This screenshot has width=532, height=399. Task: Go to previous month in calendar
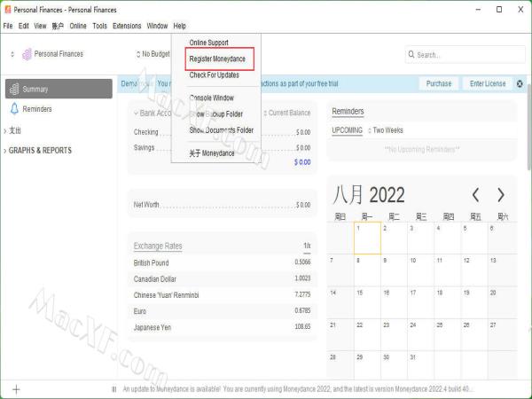pyautogui.click(x=476, y=194)
